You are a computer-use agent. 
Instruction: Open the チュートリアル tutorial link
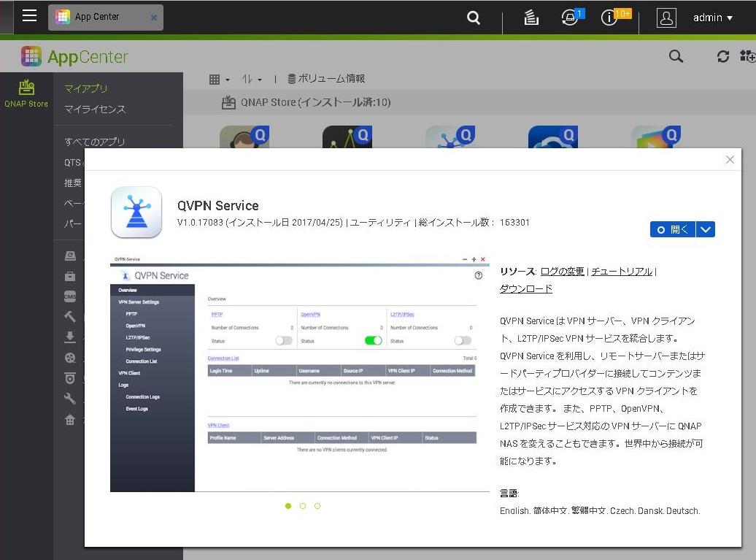click(x=622, y=272)
